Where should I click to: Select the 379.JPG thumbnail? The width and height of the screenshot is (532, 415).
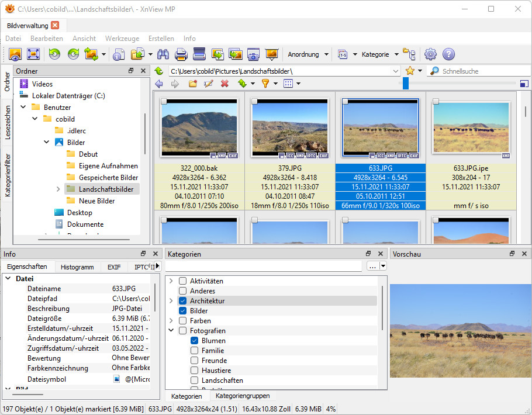tap(290, 129)
